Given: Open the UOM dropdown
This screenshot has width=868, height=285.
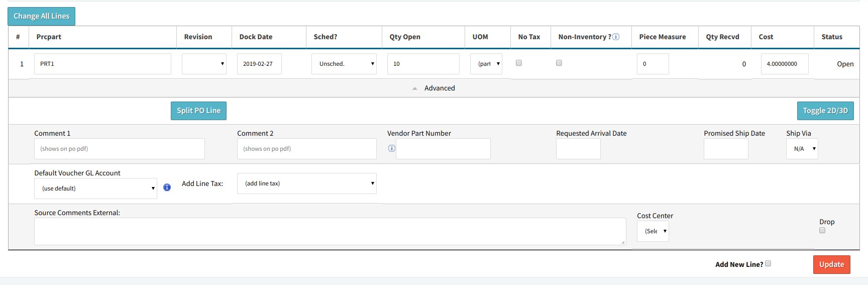Looking at the screenshot, I should coord(486,64).
